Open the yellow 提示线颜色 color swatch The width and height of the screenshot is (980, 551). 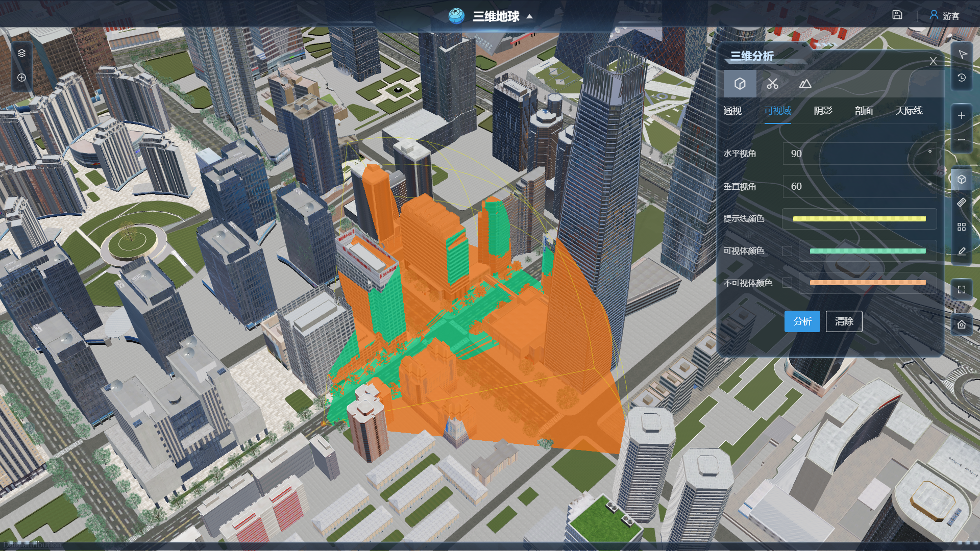tap(859, 219)
